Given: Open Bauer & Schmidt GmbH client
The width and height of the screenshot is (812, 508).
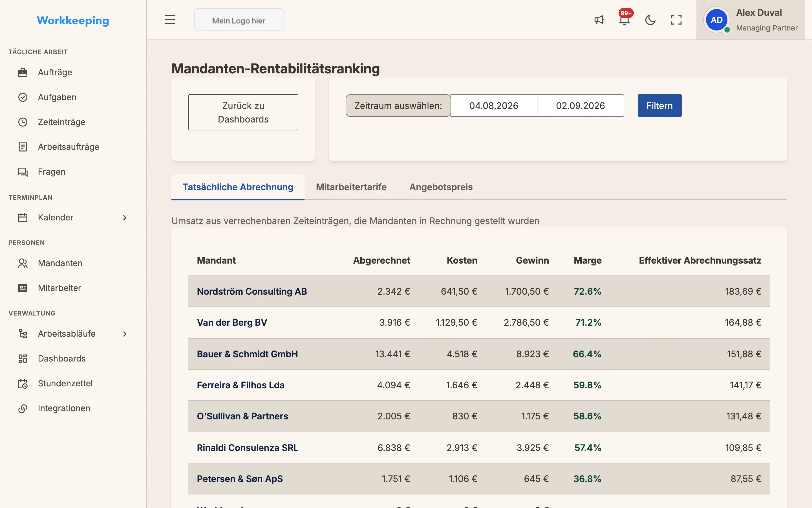Looking at the screenshot, I should [x=247, y=354].
